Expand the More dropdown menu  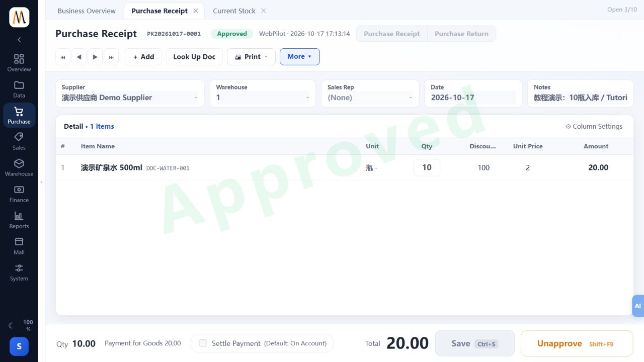300,57
